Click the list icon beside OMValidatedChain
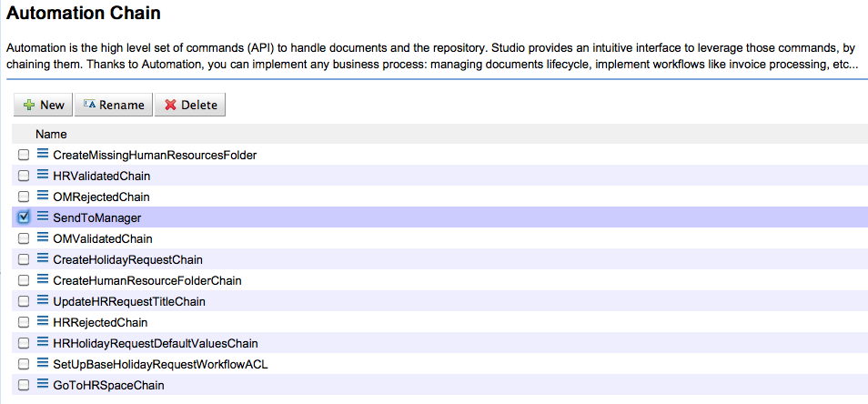868x404 pixels. pos(42,238)
